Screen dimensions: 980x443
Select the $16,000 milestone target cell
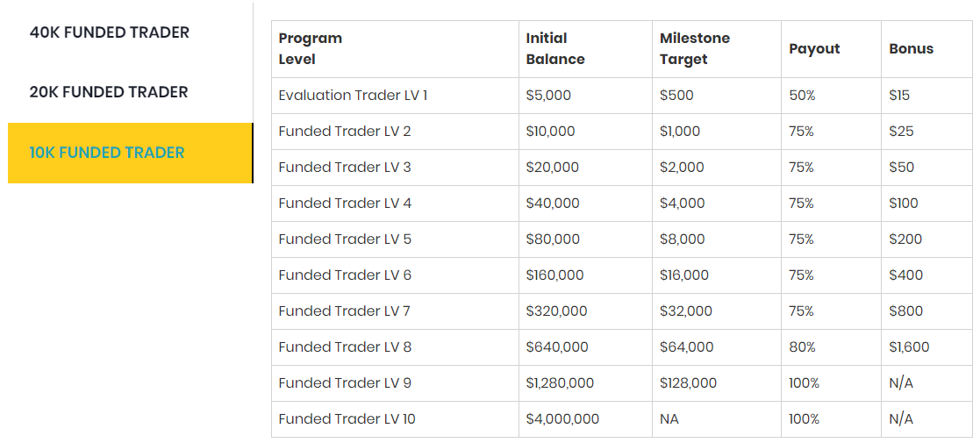pyautogui.click(x=684, y=275)
